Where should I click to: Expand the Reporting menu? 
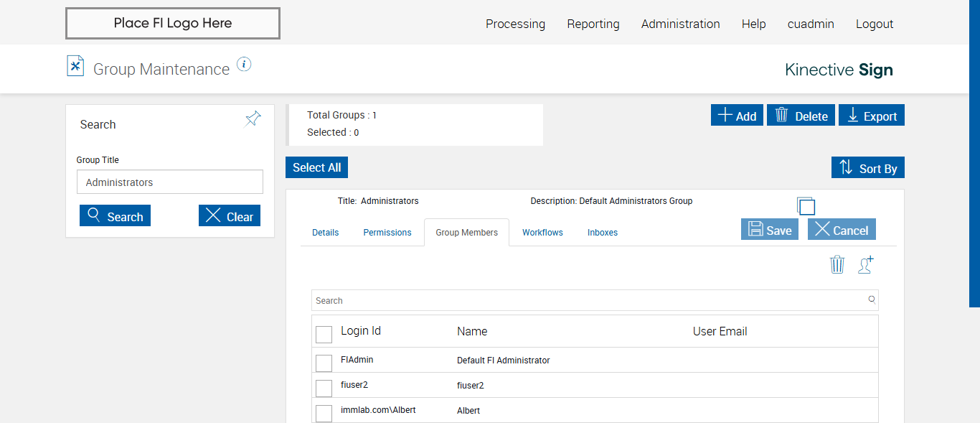(x=593, y=24)
